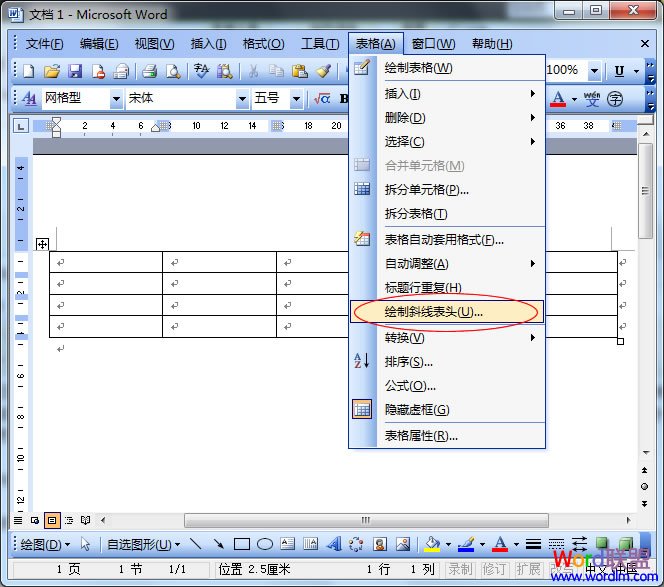Click the Print icon in the toolbar

[149, 71]
